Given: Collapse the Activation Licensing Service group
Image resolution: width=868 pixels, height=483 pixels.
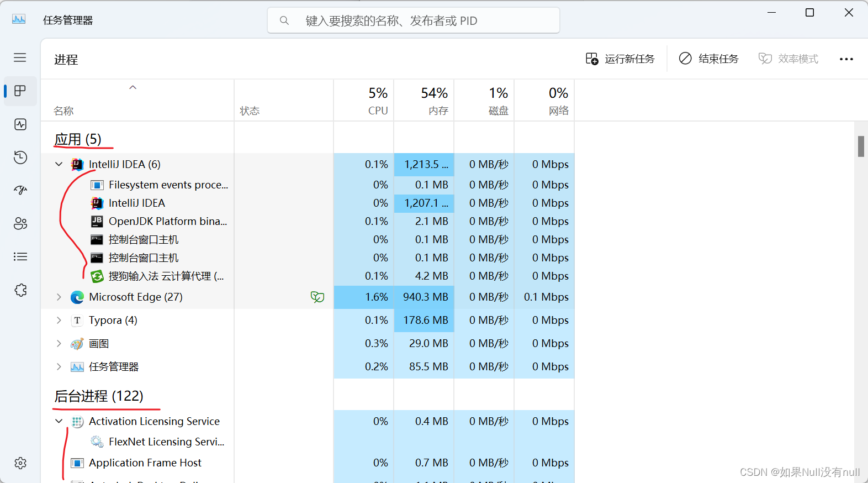Looking at the screenshot, I should (x=59, y=421).
